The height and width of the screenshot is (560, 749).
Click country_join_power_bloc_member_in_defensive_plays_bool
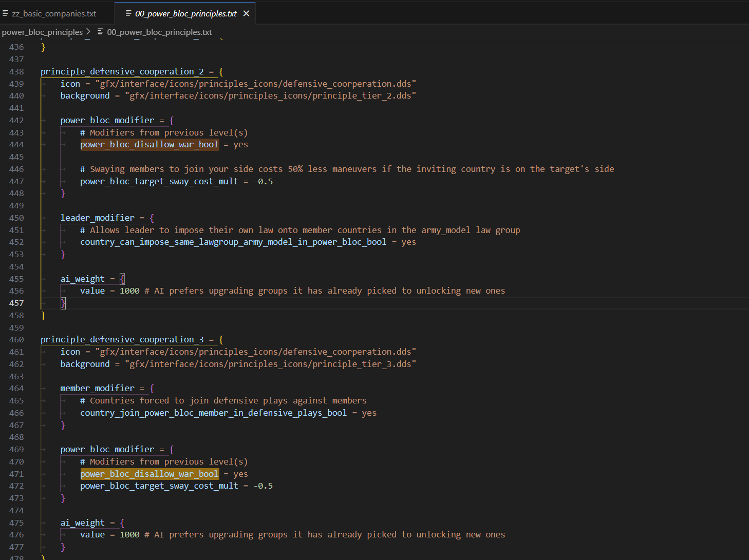pos(214,413)
